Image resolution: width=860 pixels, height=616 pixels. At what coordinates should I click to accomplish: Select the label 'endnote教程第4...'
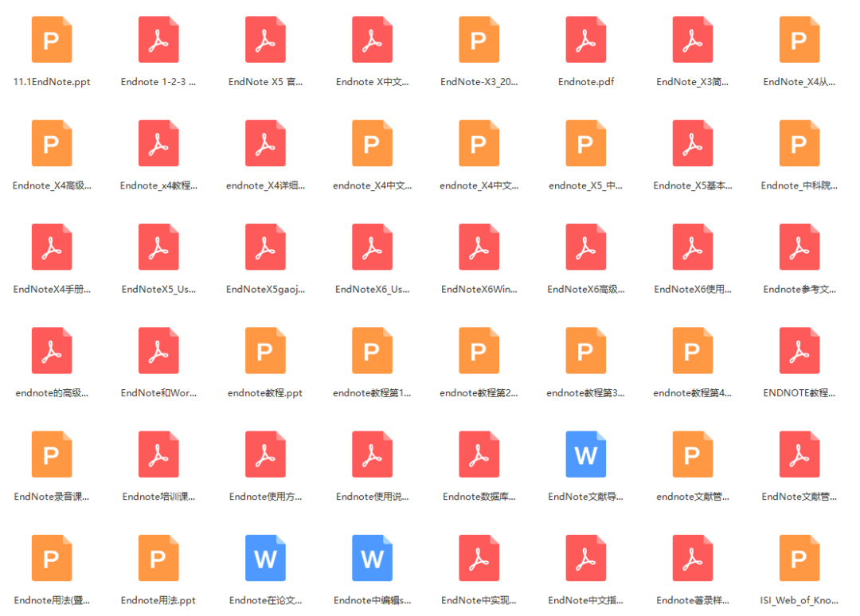[x=693, y=393]
